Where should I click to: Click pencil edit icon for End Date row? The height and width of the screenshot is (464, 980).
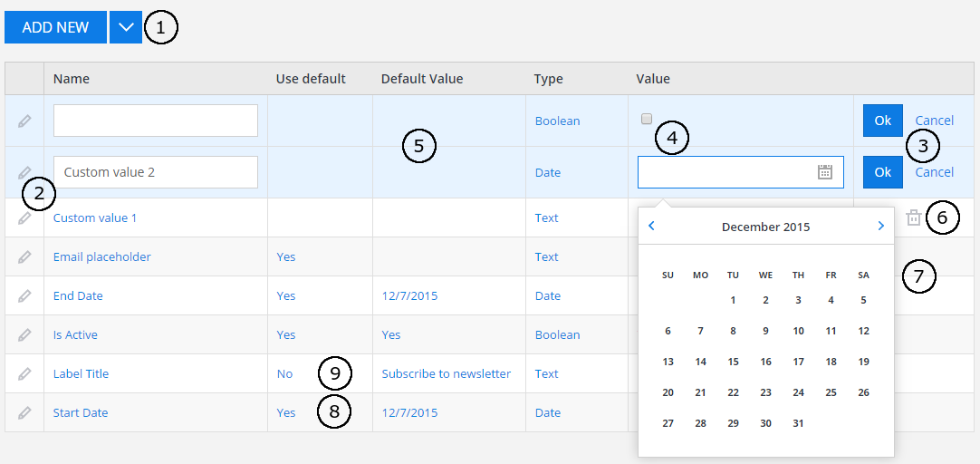tap(24, 295)
